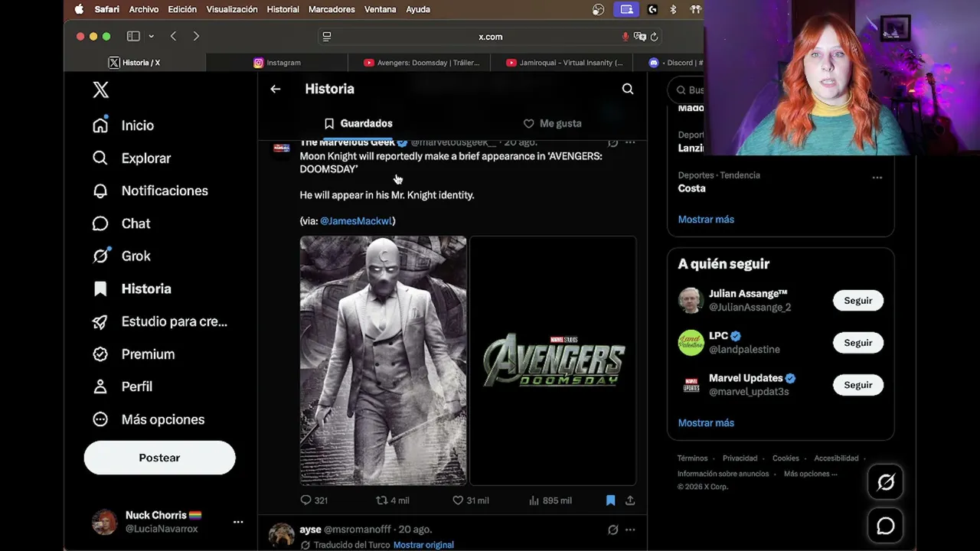
Task: Open the floating Grok button
Action: point(886,482)
